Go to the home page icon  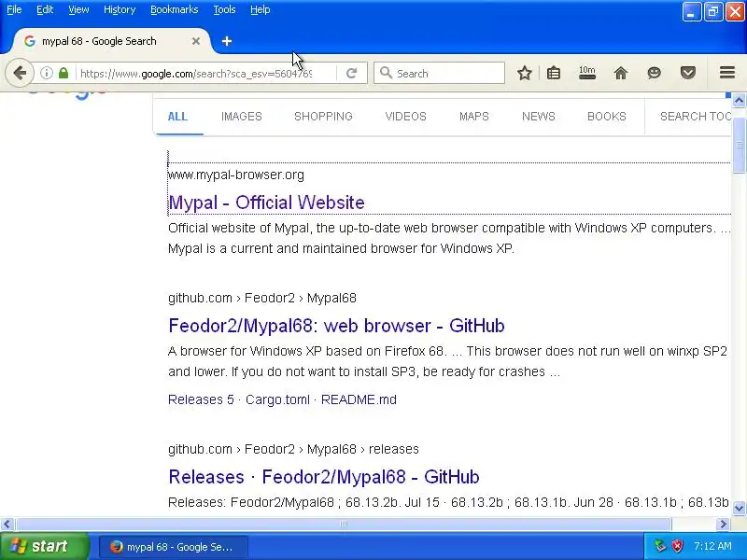[620, 73]
